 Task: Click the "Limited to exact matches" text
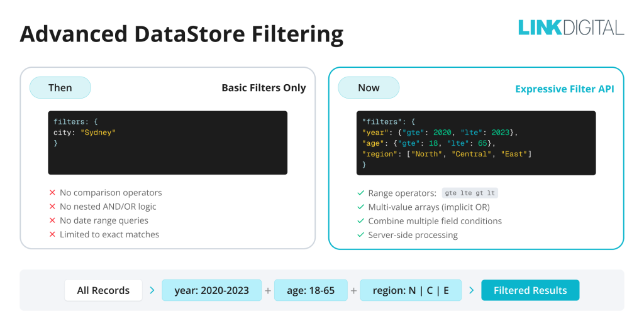(x=109, y=234)
